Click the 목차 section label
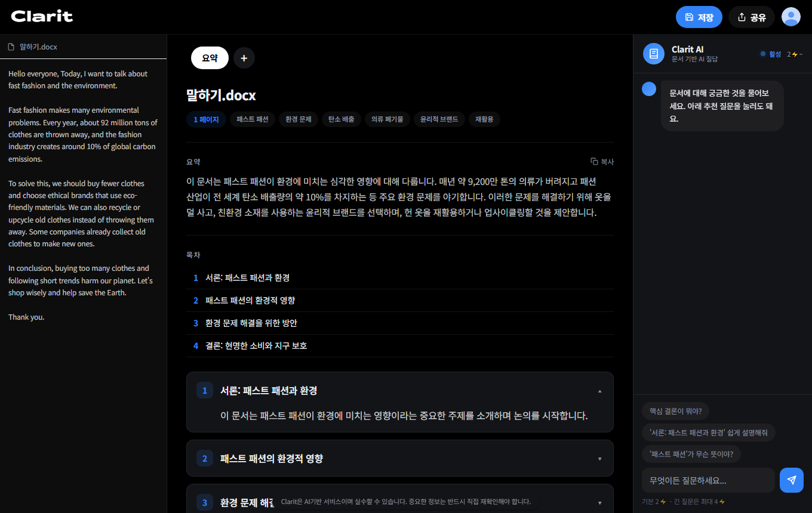The width and height of the screenshot is (812, 513). (x=193, y=255)
